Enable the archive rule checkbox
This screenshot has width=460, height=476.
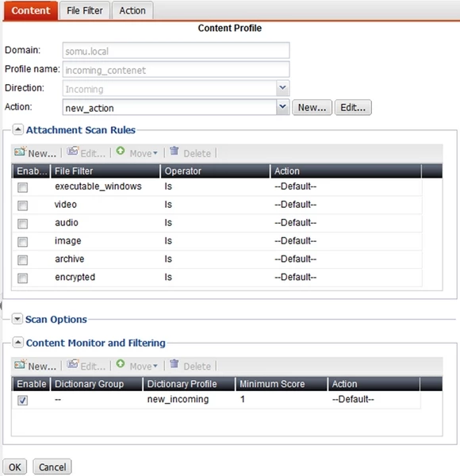pos(22,260)
